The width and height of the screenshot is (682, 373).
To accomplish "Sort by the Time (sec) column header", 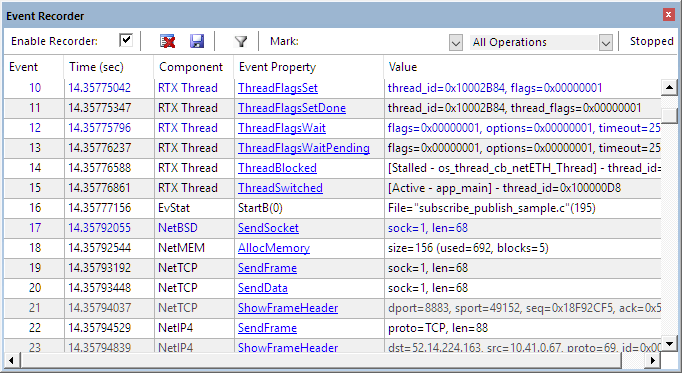I will pyautogui.click(x=96, y=67).
